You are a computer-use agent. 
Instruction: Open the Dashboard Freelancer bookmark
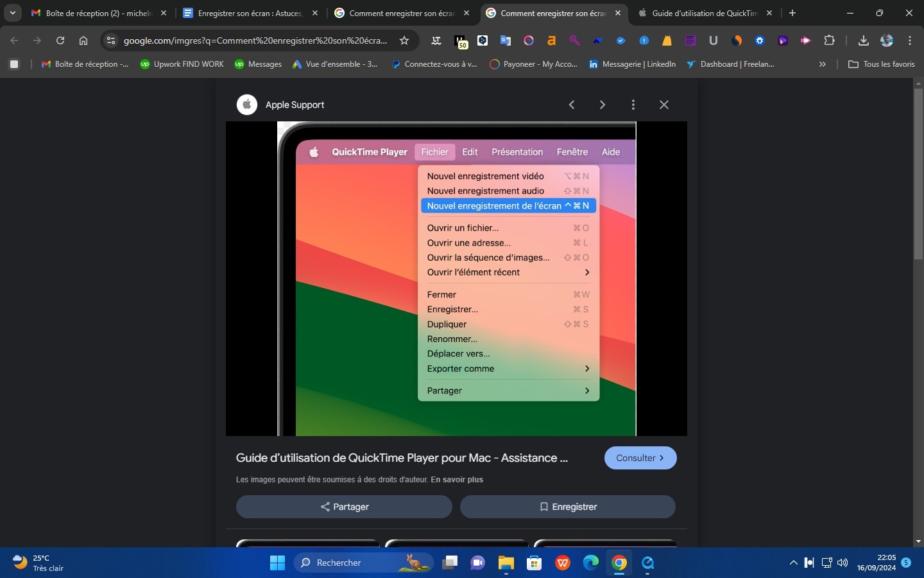point(730,64)
